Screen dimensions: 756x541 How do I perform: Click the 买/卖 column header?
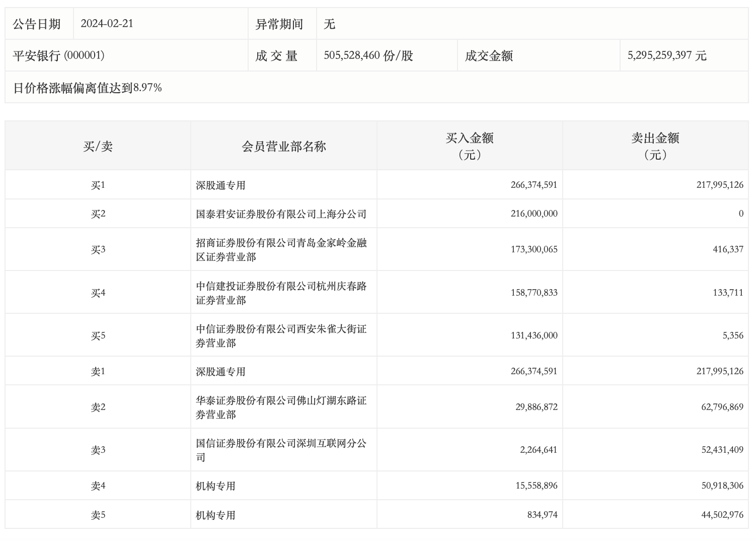pyautogui.click(x=98, y=147)
